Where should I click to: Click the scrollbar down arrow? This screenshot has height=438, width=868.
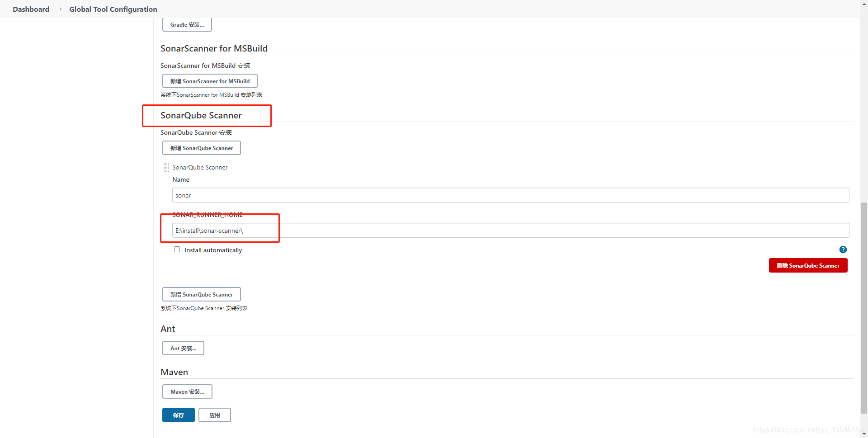(x=864, y=434)
